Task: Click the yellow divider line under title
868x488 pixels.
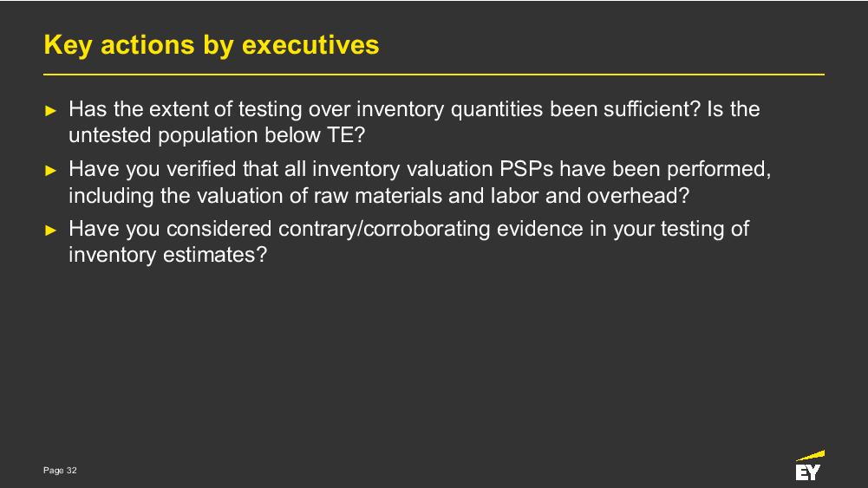Action: pyautogui.click(x=434, y=75)
